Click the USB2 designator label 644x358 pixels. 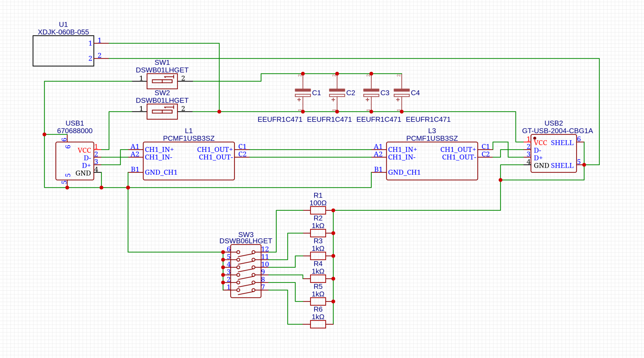pyautogui.click(x=554, y=123)
